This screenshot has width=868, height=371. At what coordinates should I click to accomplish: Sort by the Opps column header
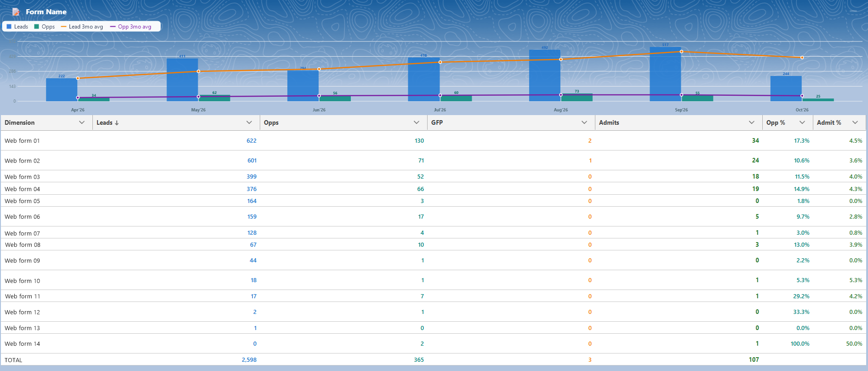coord(271,122)
